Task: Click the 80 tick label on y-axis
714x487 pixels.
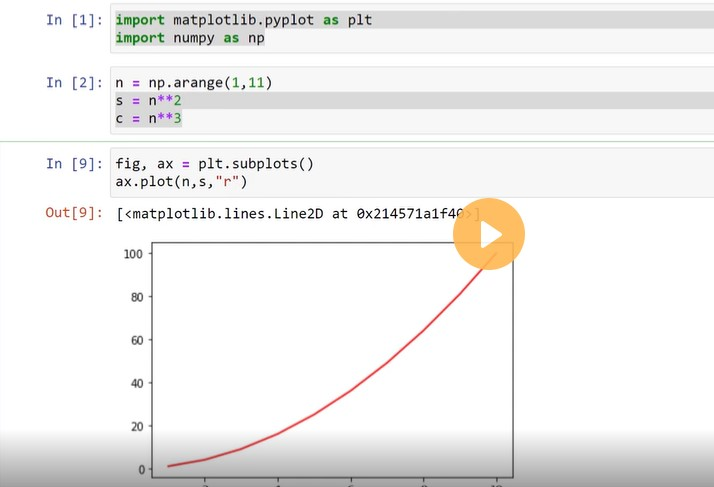Action: point(135,297)
